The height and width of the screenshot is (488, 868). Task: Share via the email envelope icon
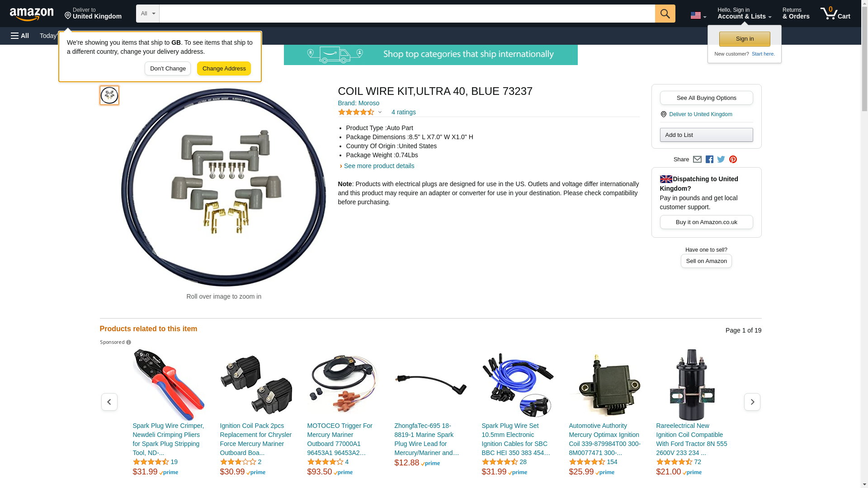(x=697, y=160)
